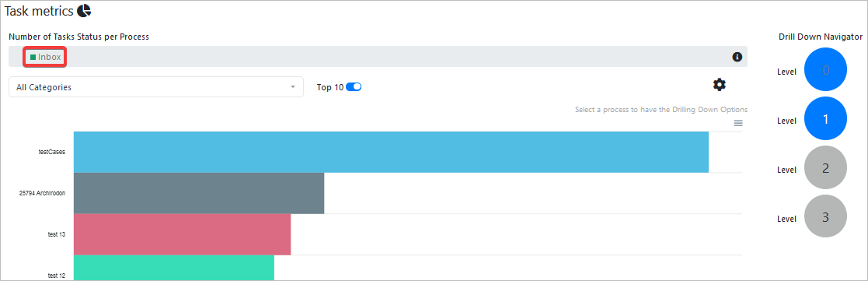Click the testCases axis label
This screenshot has width=868, height=281.
pyautogui.click(x=51, y=152)
